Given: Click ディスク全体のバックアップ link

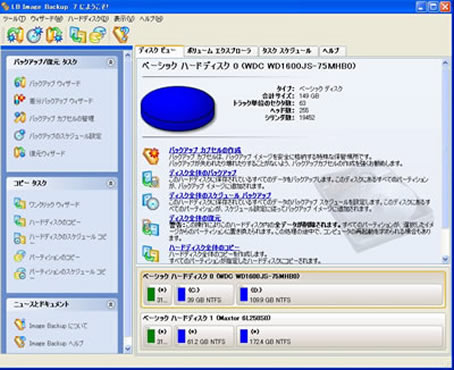Looking at the screenshot, I should coord(203,173).
